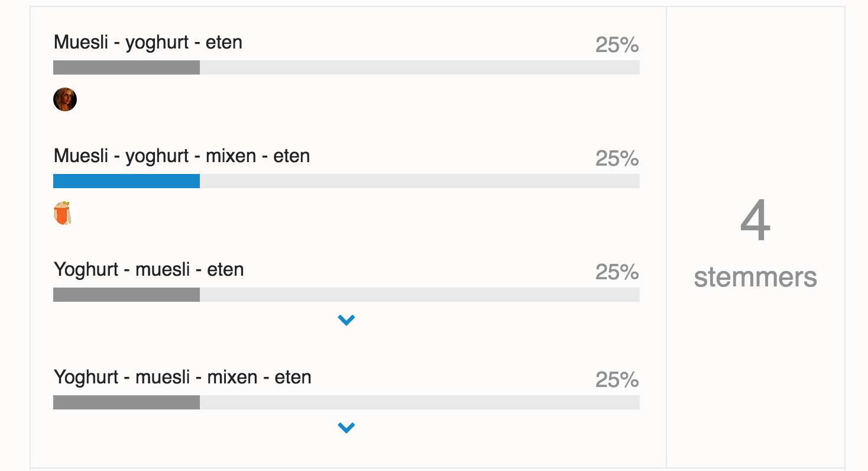Click the stemmers label
This screenshot has height=471, width=868.
pyautogui.click(x=756, y=277)
